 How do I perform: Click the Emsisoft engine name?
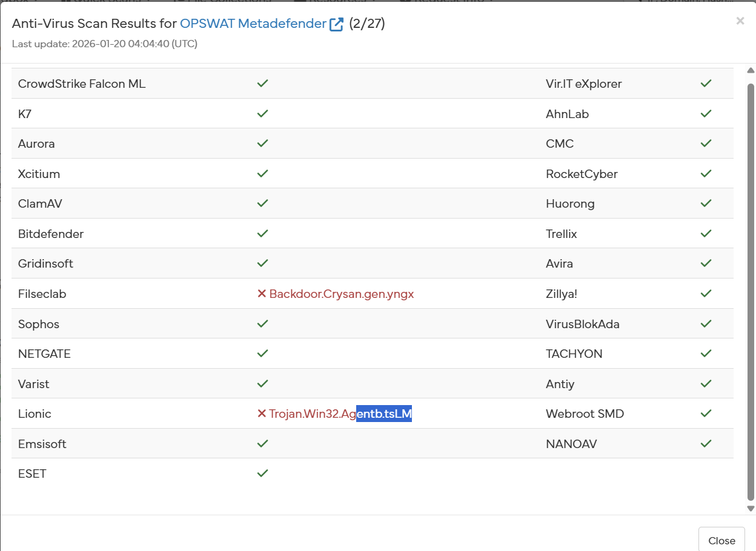[x=42, y=444]
